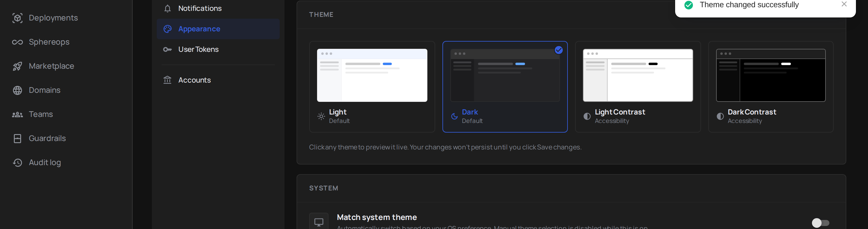Click the monitor icon beside Match system theme
868x229 pixels.
click(x=319, y=222)
